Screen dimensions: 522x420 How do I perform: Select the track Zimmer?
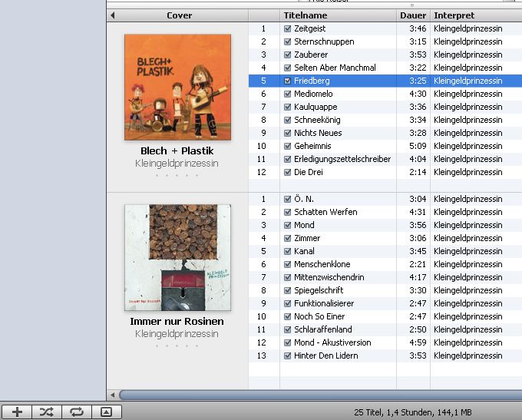pos(307,238)
